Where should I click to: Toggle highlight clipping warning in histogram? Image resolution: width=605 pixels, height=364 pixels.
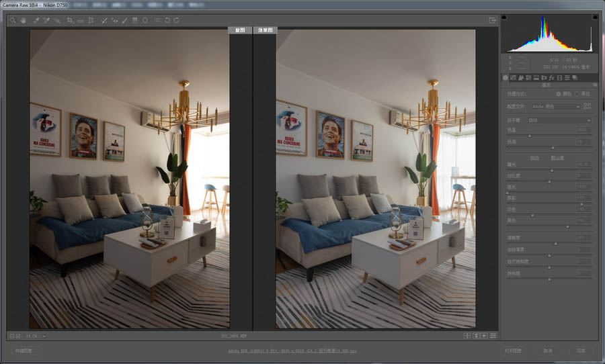coord(596,17)
